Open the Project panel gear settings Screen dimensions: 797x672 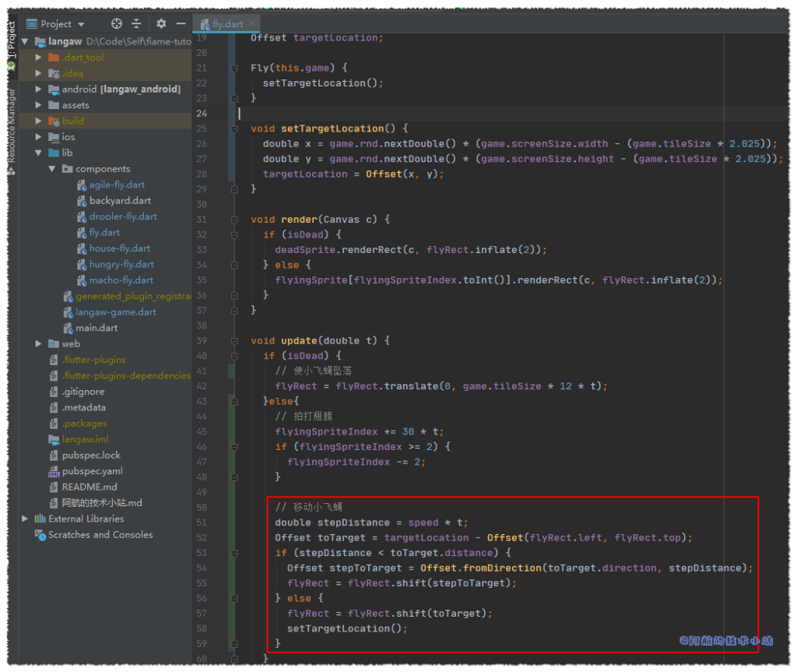[161, 24]
